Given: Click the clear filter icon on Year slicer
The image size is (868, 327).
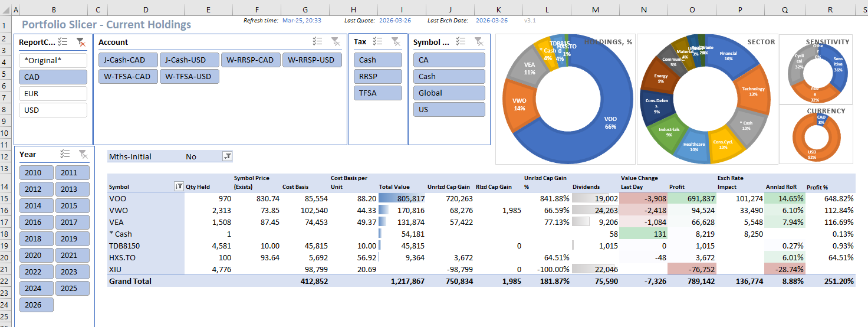Looking at the screenshot, I should (x=83, y=154).
